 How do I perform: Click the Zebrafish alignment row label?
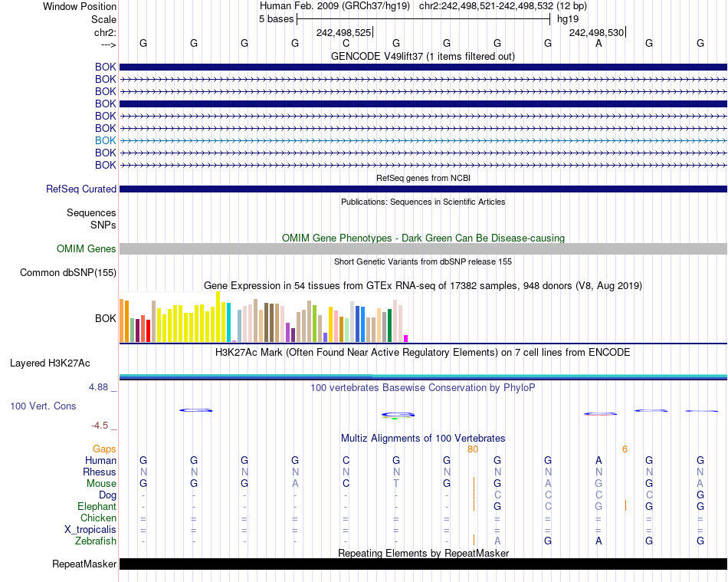(x=96, y=541)
